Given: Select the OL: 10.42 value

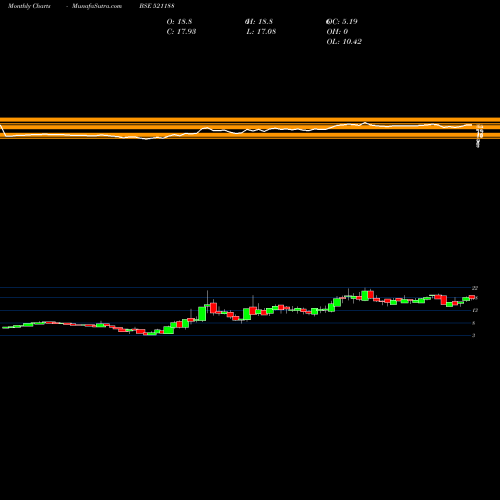Looking at the screenshot, I should tap(344, 42).
